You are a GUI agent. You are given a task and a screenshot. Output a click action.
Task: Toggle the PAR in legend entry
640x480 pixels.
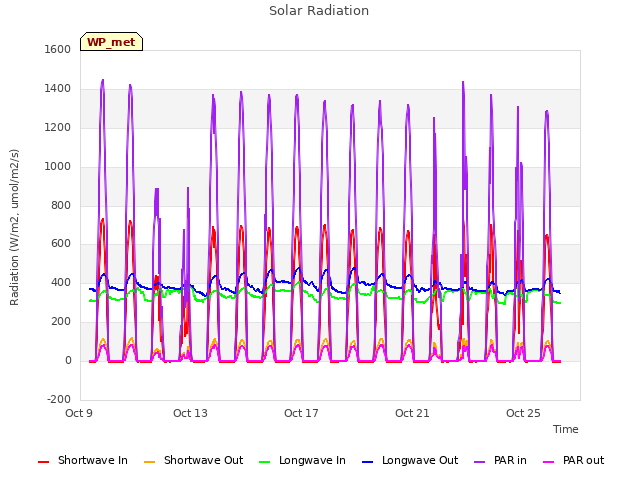click(500, 460)
